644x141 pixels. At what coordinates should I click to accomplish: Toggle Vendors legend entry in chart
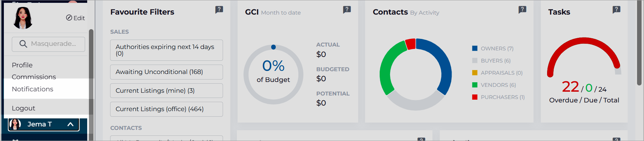pos(494,85)
